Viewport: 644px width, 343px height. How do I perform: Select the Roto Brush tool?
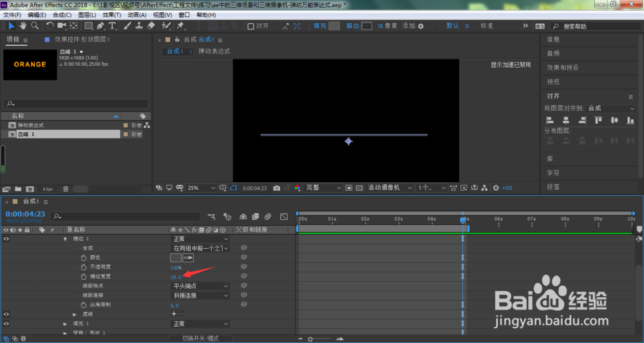tap(166, 26)
